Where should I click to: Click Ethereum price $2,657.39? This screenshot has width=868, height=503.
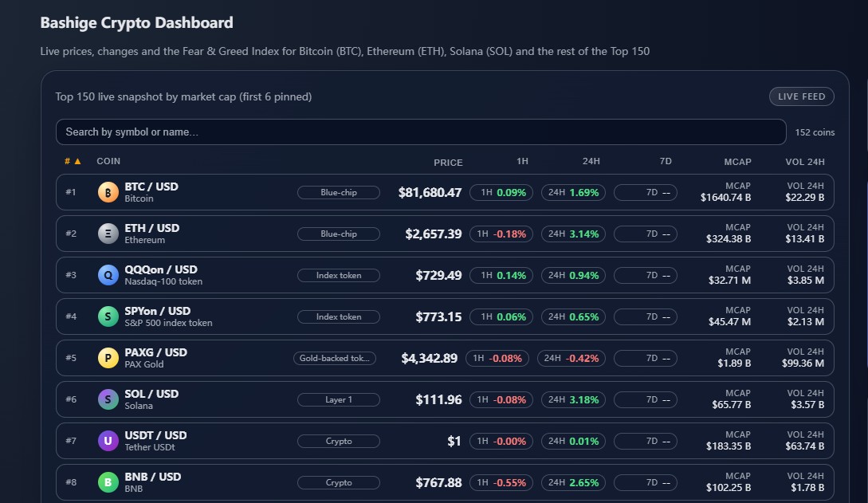point(434,234)
